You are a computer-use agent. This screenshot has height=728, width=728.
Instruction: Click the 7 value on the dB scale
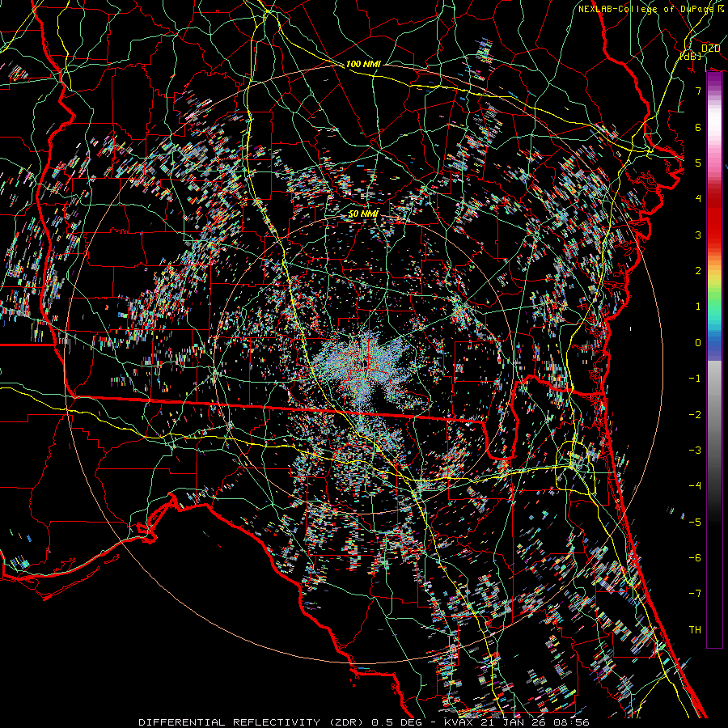click(698, 91)
